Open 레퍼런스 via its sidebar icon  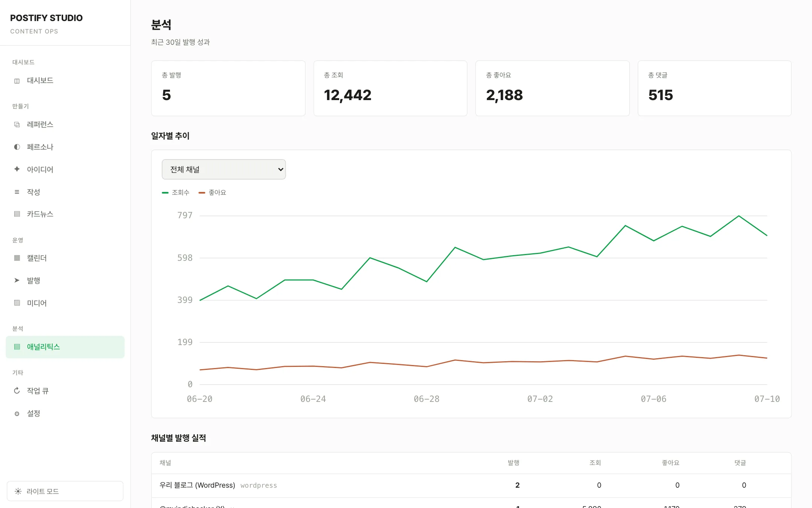(x=17, y=125)
